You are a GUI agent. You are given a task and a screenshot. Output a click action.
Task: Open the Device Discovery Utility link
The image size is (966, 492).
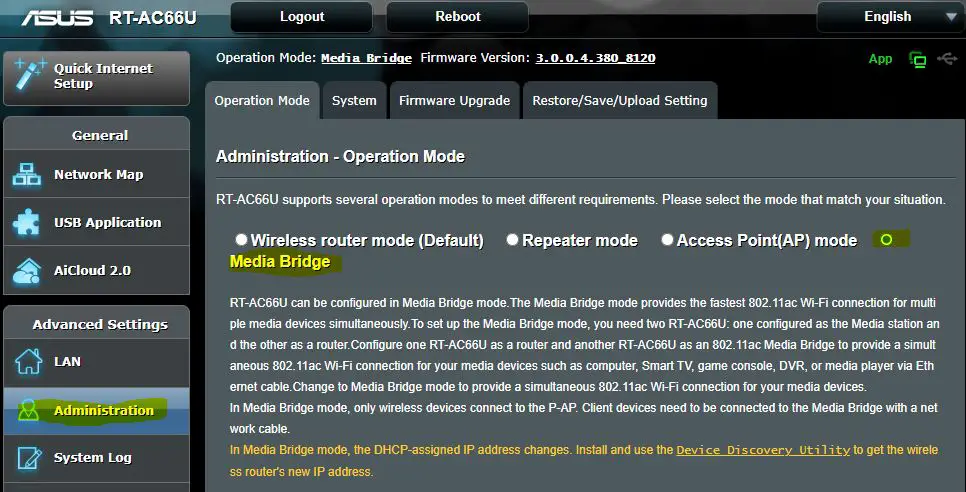(763, 450)
